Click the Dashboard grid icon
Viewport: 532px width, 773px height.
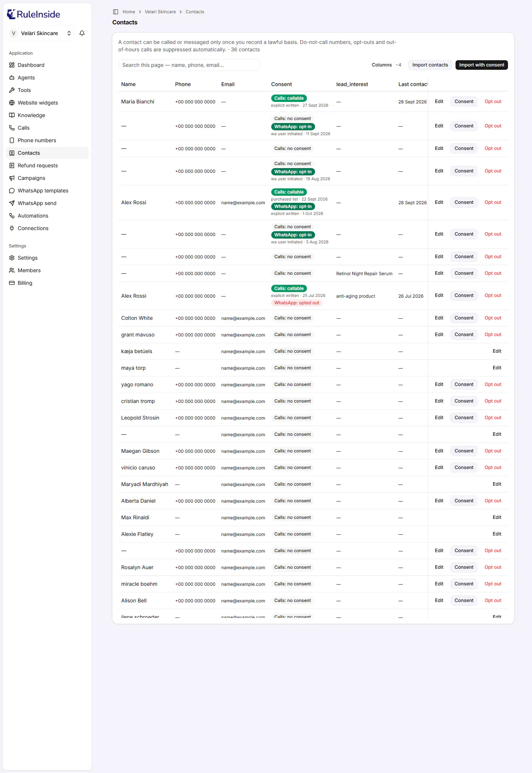click(12, 65)
